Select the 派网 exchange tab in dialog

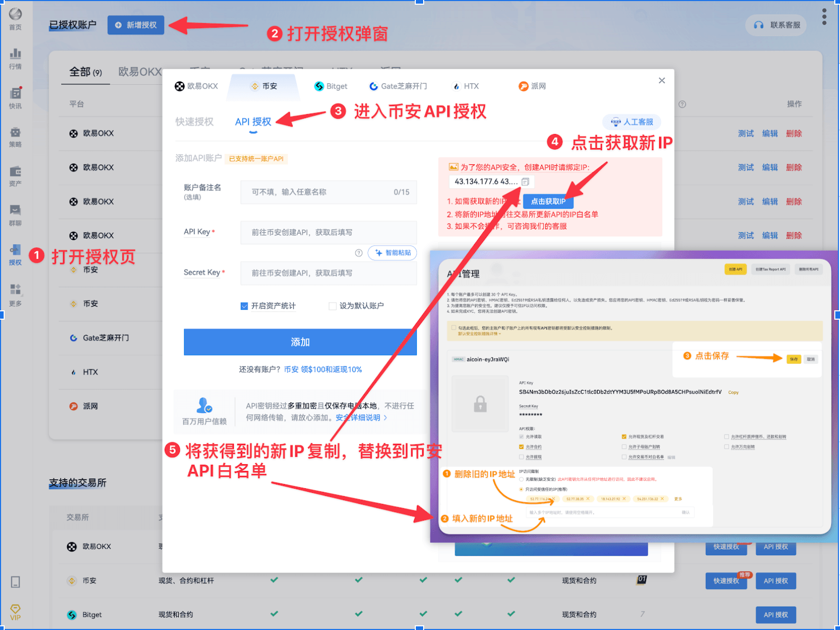point(532,86)
